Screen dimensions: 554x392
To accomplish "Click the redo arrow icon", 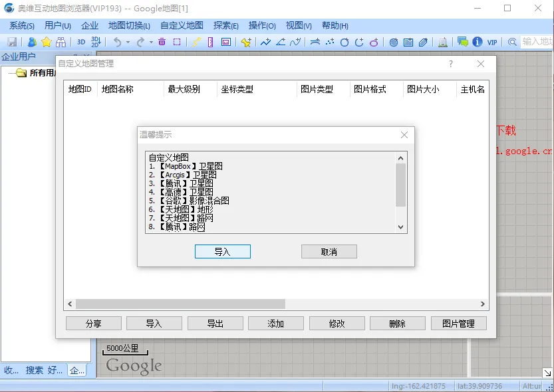I will click(x=140, y=42).
